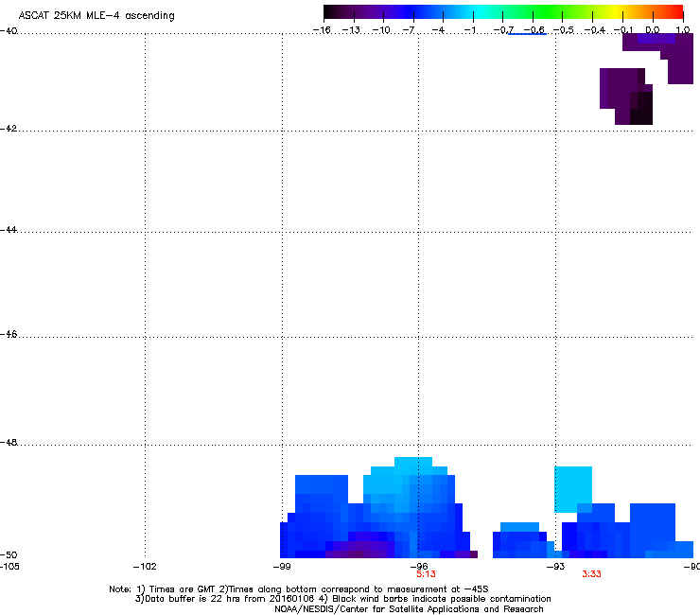The image size is (700, 615).
Task: Click the color bar label -0.1
Action: 623,30
